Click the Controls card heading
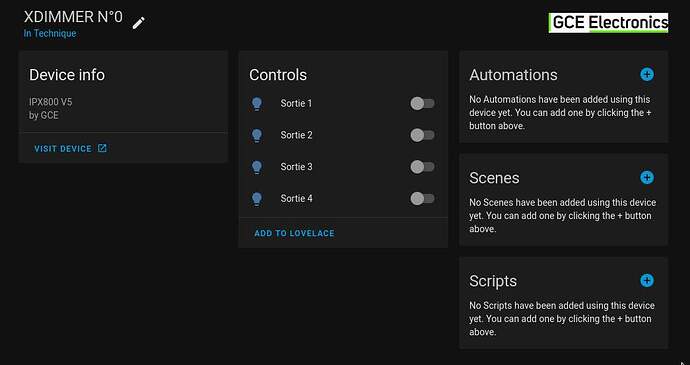 click(278, 75)
